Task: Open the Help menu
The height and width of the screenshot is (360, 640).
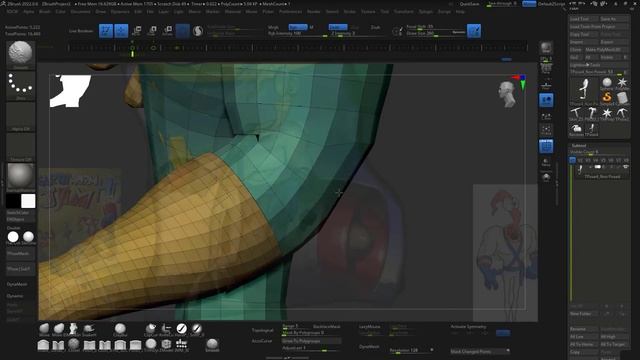Action: [460, 12]
